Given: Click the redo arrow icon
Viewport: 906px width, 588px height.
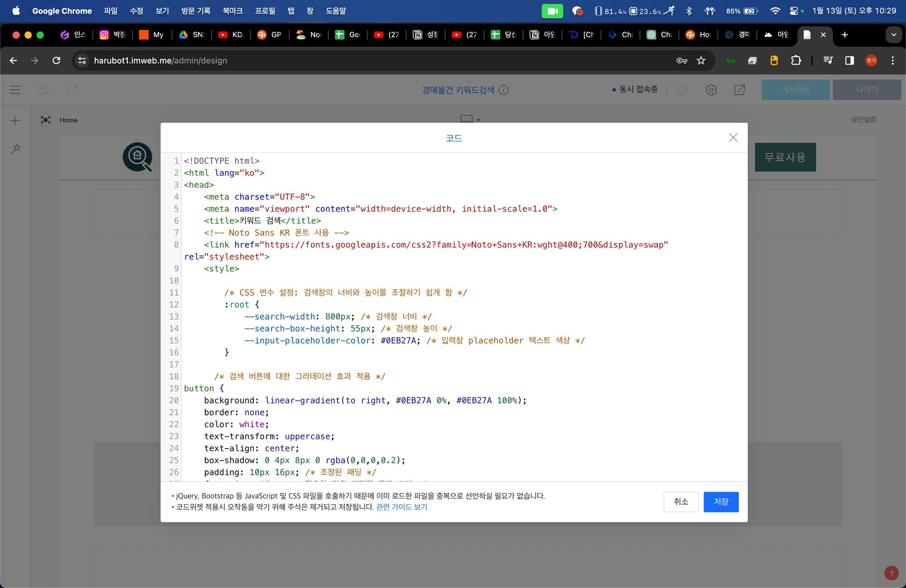Looking at the screenshot, I should pos(72,90).
